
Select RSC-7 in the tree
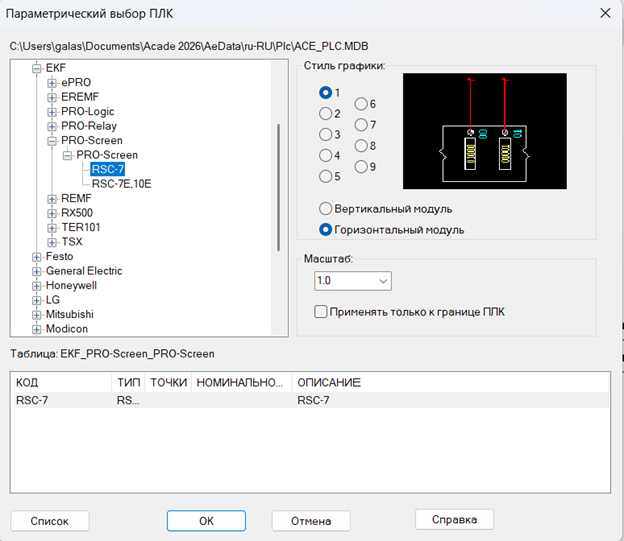108,169
